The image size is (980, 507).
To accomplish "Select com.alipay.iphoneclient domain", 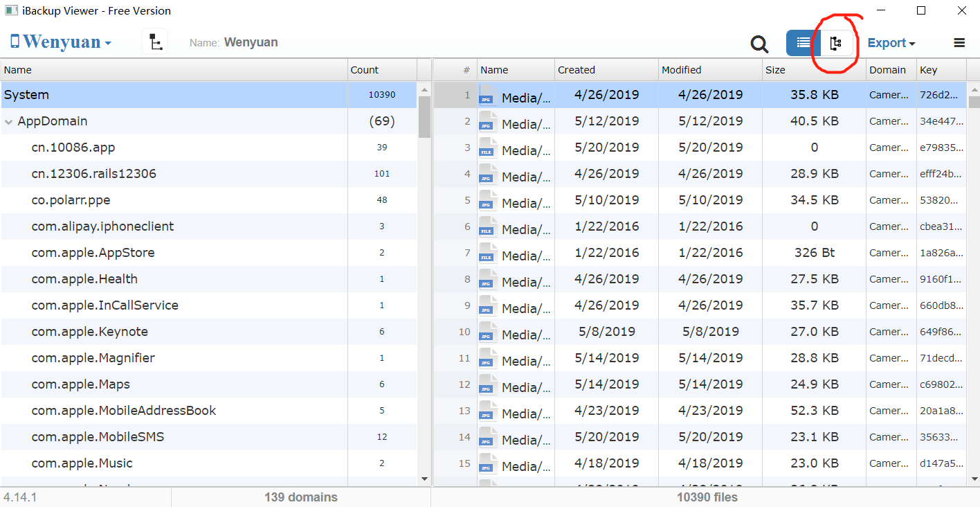I will click(208, 226).
